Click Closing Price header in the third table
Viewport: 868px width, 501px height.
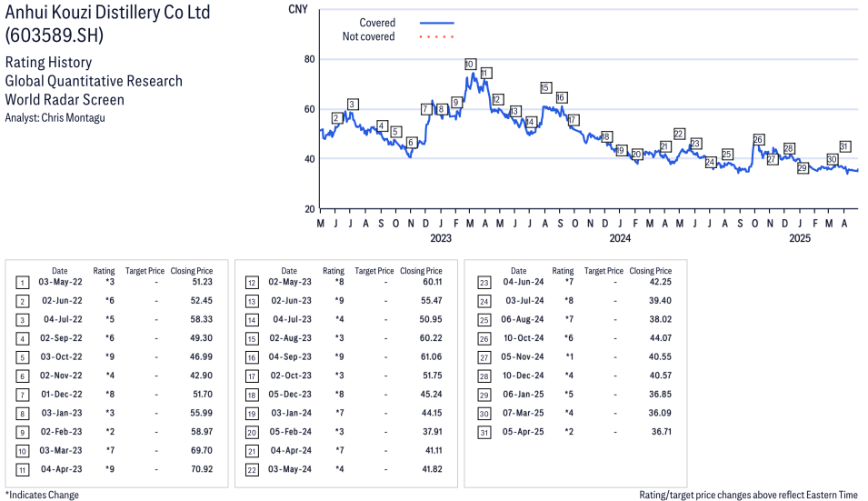click(651, 271)
